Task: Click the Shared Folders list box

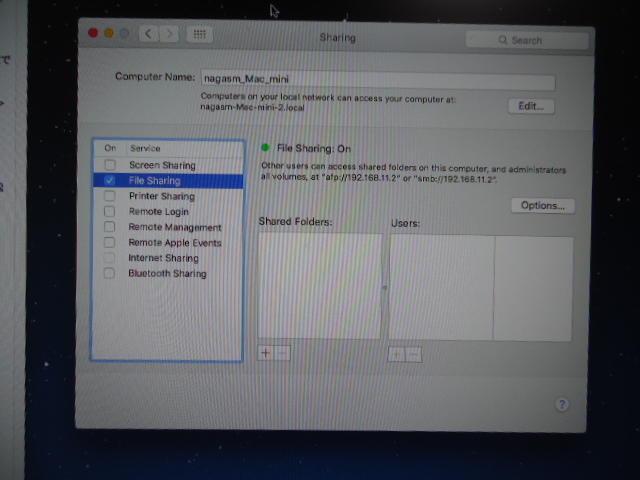Action: 320,286
